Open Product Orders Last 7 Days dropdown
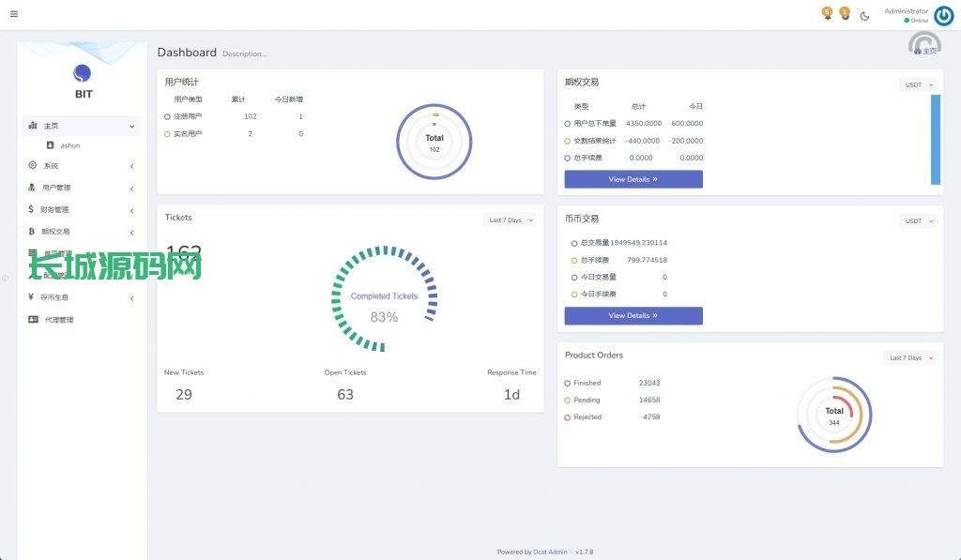 (x=910, y=357)
